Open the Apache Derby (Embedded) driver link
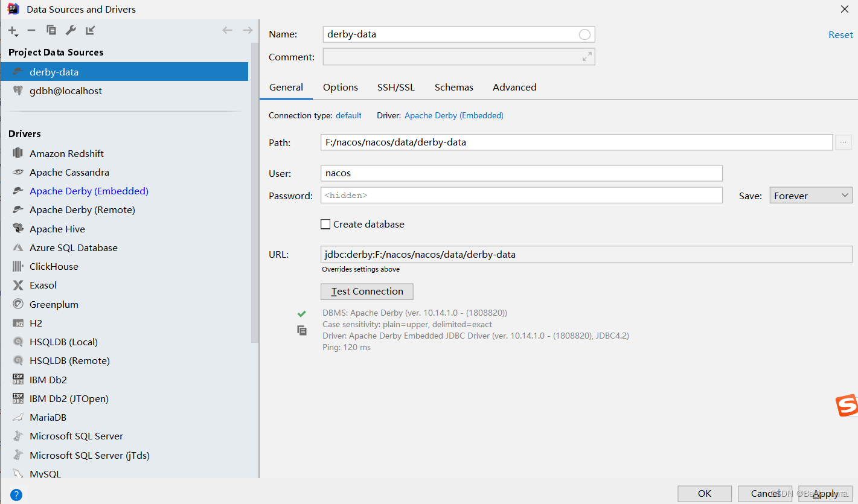 coord(454,115)
